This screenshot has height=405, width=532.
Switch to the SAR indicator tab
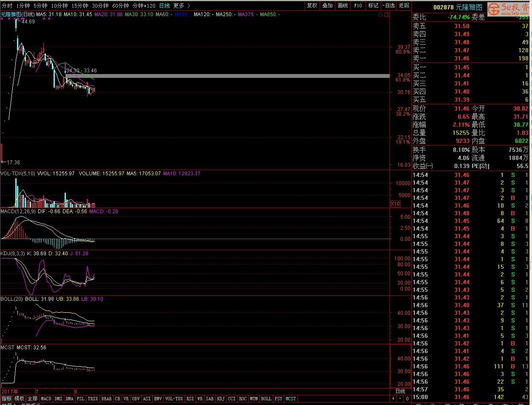[210, 399]
